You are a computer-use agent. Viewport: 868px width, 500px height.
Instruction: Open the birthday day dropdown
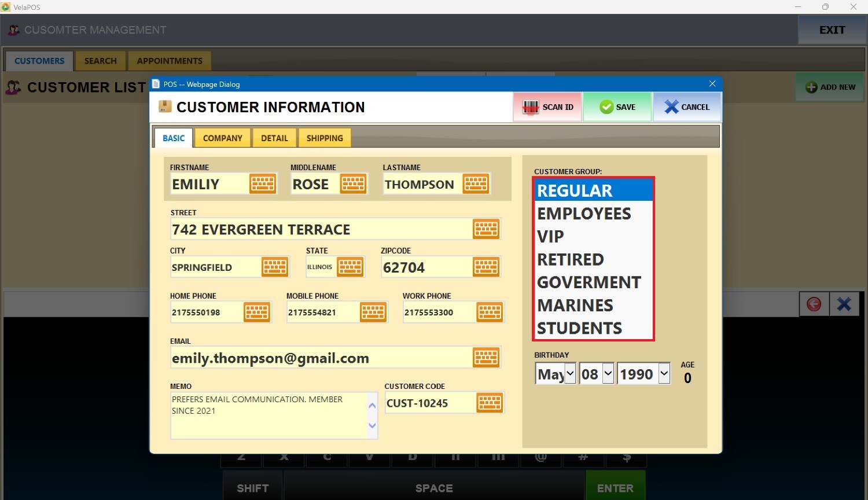(x=608, y=374)
